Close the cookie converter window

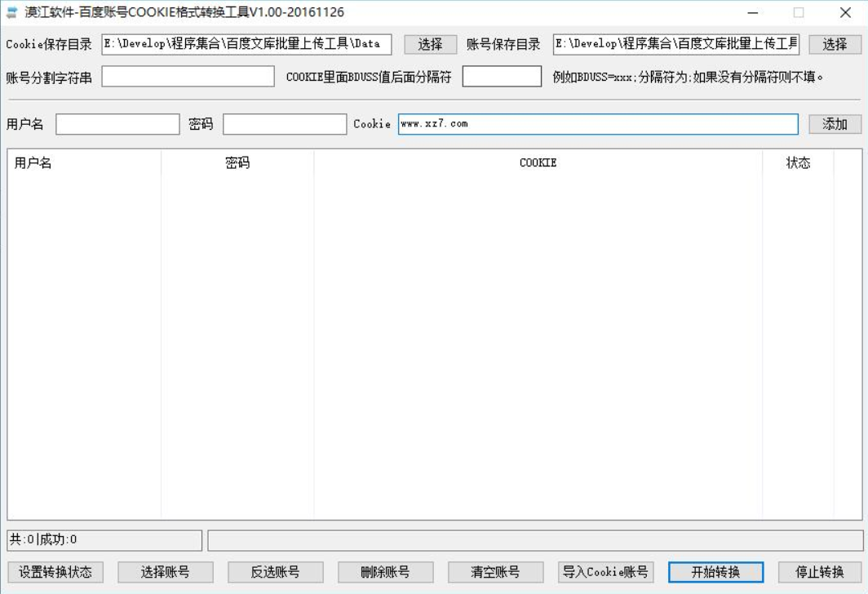tap(845, 12)
